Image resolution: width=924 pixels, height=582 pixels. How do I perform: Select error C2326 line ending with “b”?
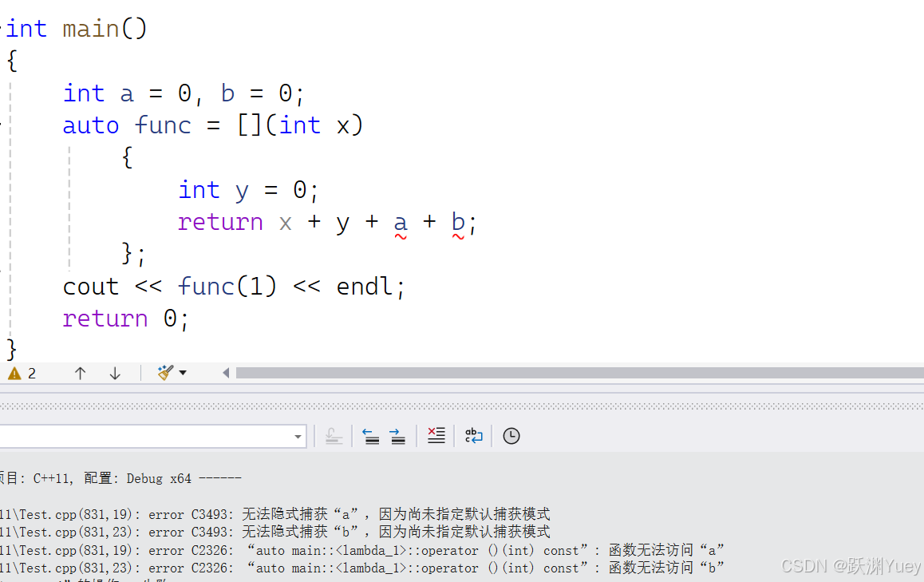(361, 568)
